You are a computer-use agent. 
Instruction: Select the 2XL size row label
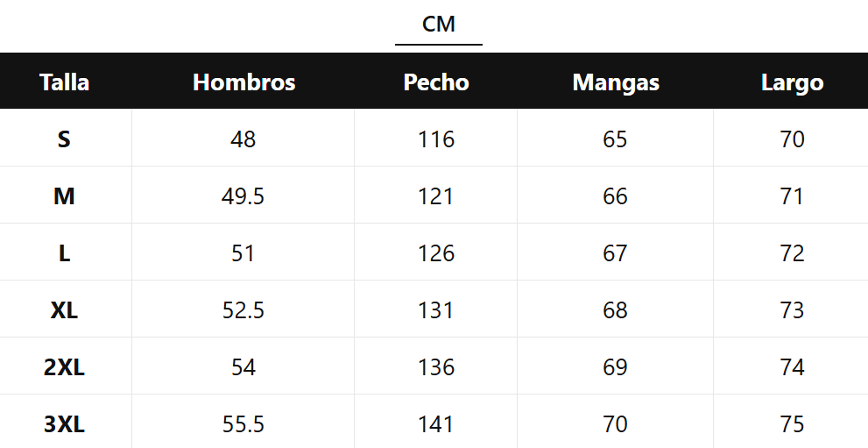pyautogui.click(x=64, y=367)
